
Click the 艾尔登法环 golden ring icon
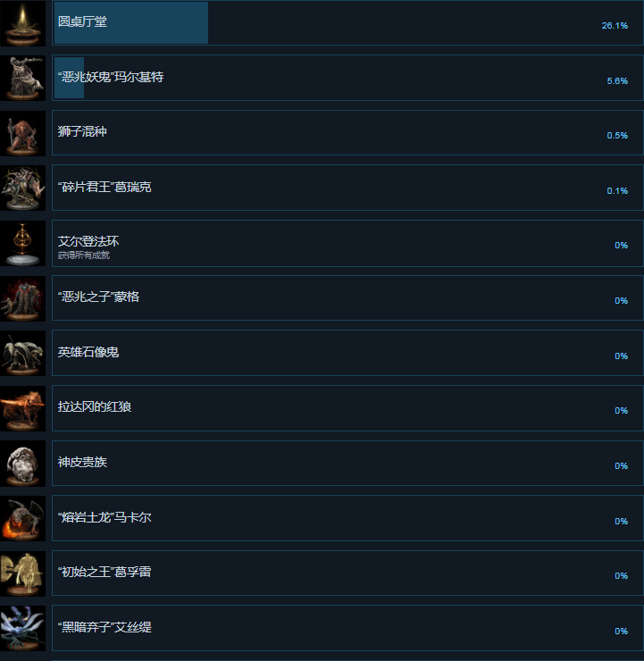click(22, 243)
